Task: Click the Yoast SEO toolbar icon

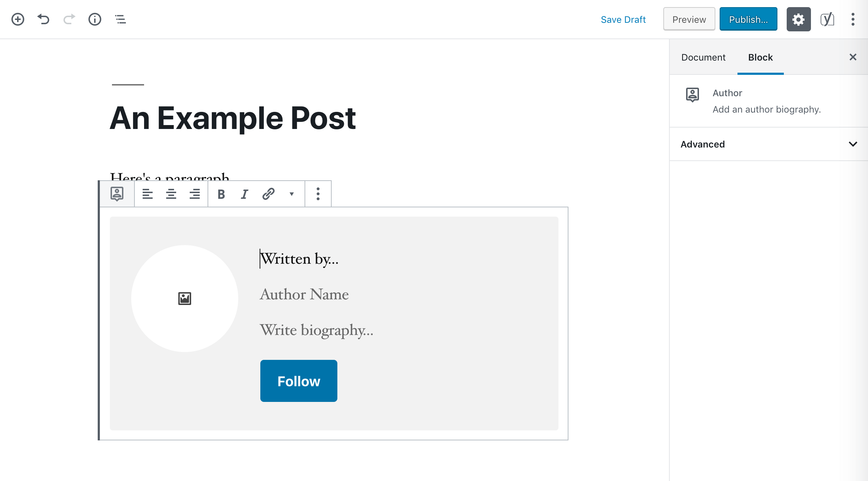Action: 826,20
